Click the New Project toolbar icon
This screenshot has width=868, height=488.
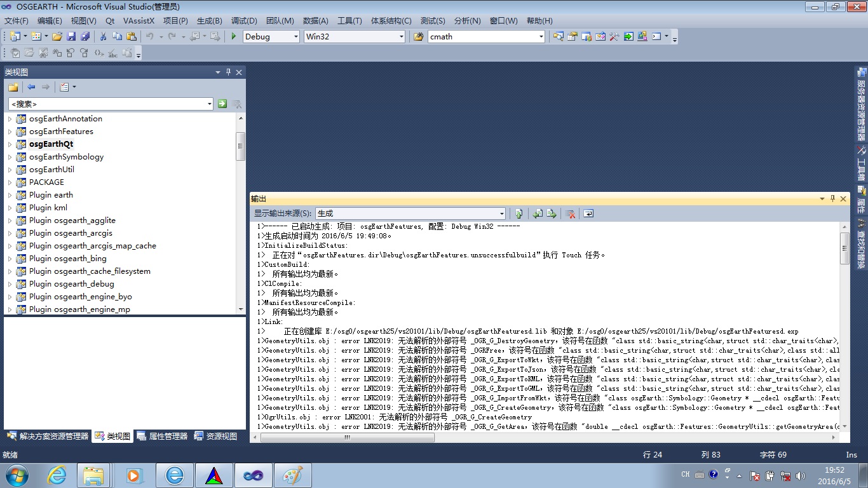click(x=15, y=36)
